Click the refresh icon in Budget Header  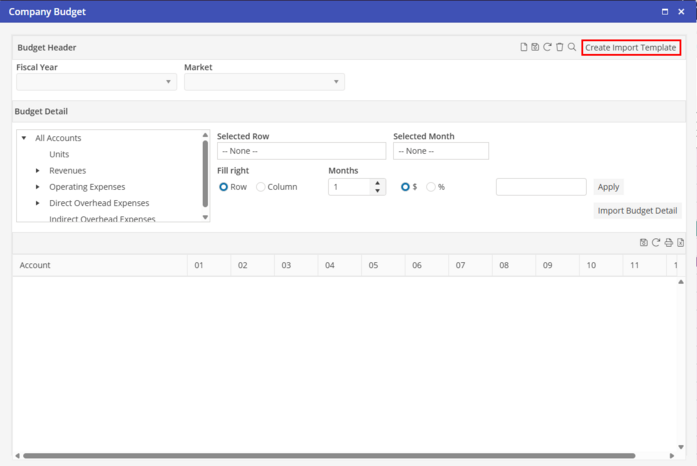(x=547, y=47)
